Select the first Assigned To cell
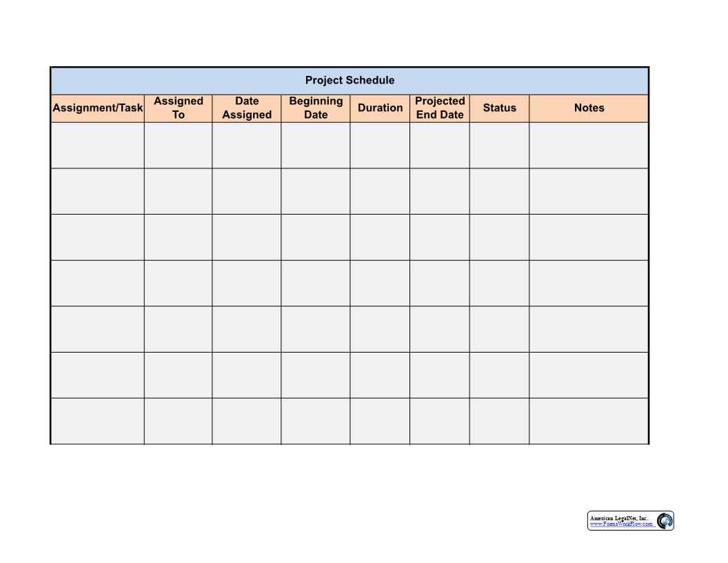Viewport: 728px width, 563px height. point(179,147)
